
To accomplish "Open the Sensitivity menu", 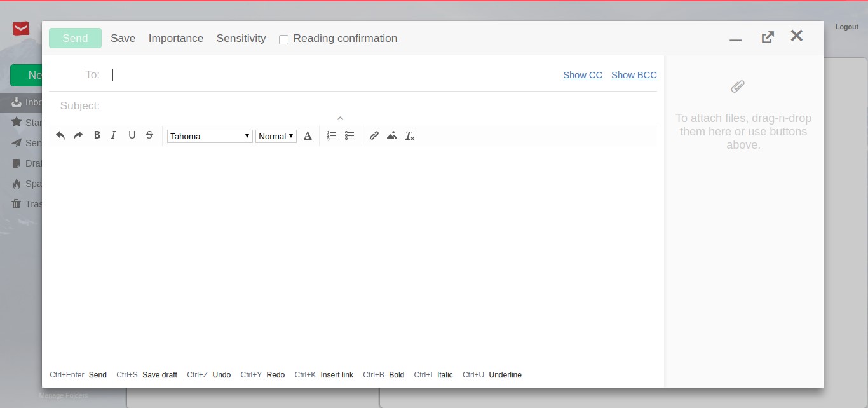I will coord(241,38).
